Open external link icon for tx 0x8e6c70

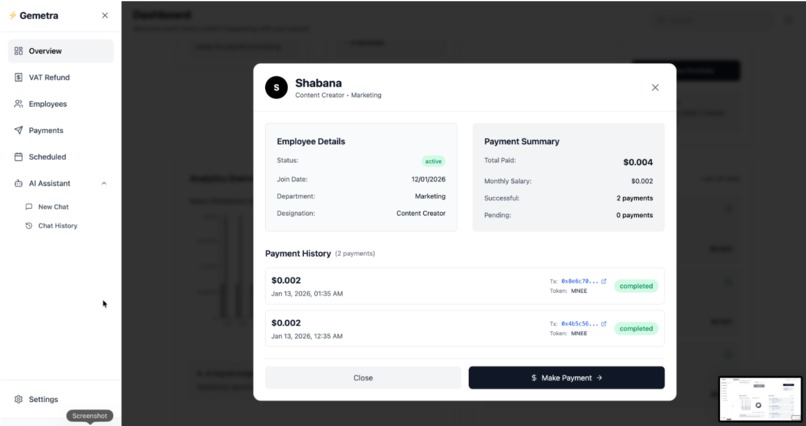tap(603, 281)
